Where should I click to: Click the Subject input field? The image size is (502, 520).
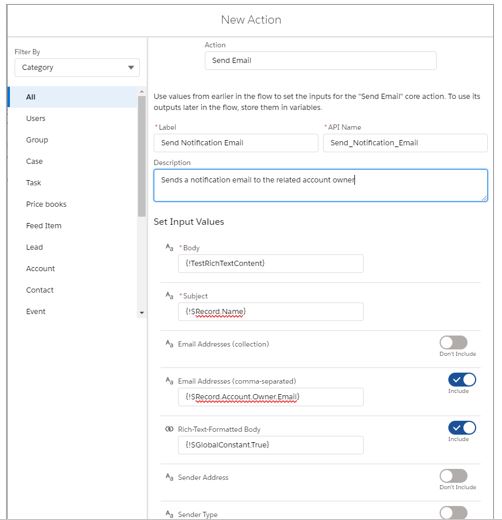tap(271, 312)
